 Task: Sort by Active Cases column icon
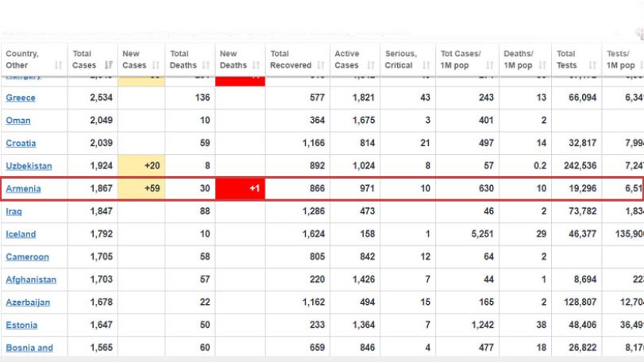click(371, 65)
